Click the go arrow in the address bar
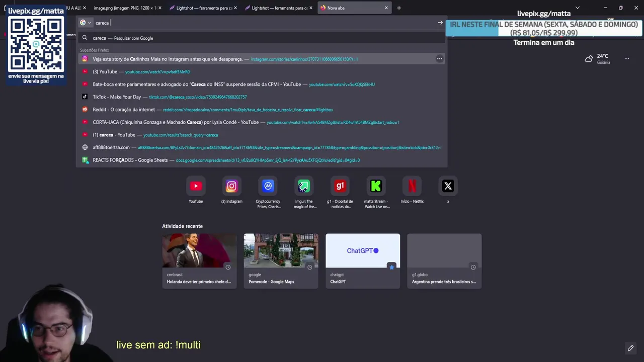The image size is (644, 362). point(440,23)
